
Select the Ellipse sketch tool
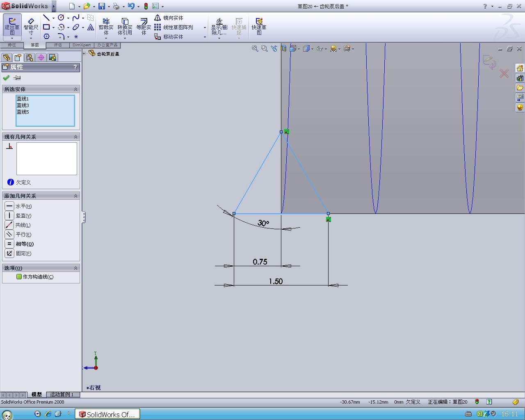76,27
